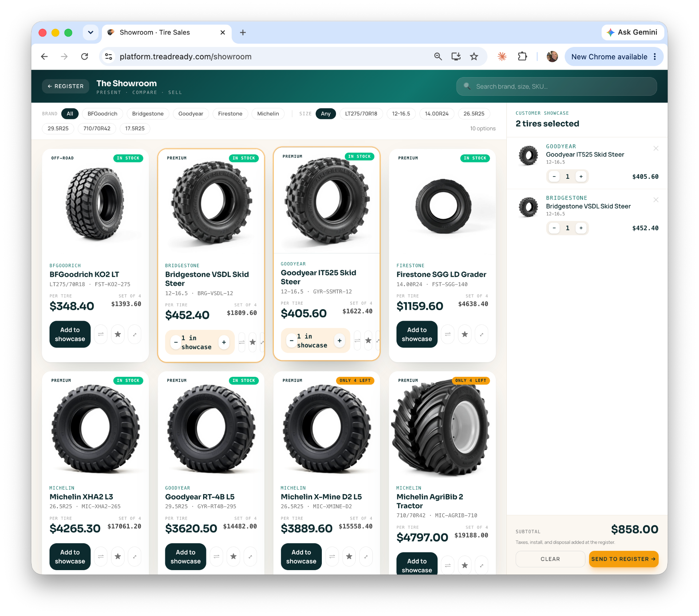Bookmark this page with the star icon
The width and height of the screenshot is (699, 616).
[474, 56]
